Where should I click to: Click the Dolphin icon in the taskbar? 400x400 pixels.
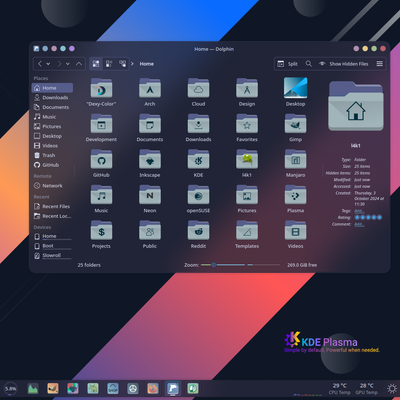pyautogui.click(x=173, y=388)
